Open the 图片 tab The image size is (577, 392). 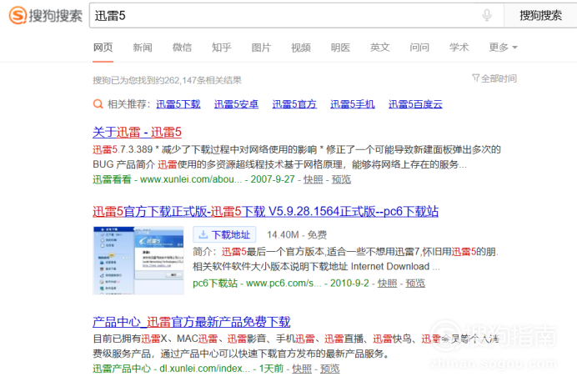point(261,48)
